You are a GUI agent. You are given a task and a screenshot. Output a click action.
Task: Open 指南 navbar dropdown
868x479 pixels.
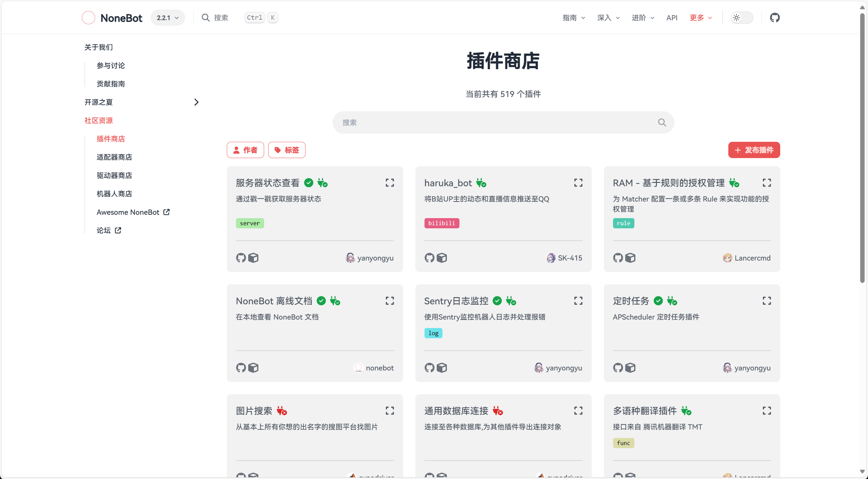click(x=574, y=18)
